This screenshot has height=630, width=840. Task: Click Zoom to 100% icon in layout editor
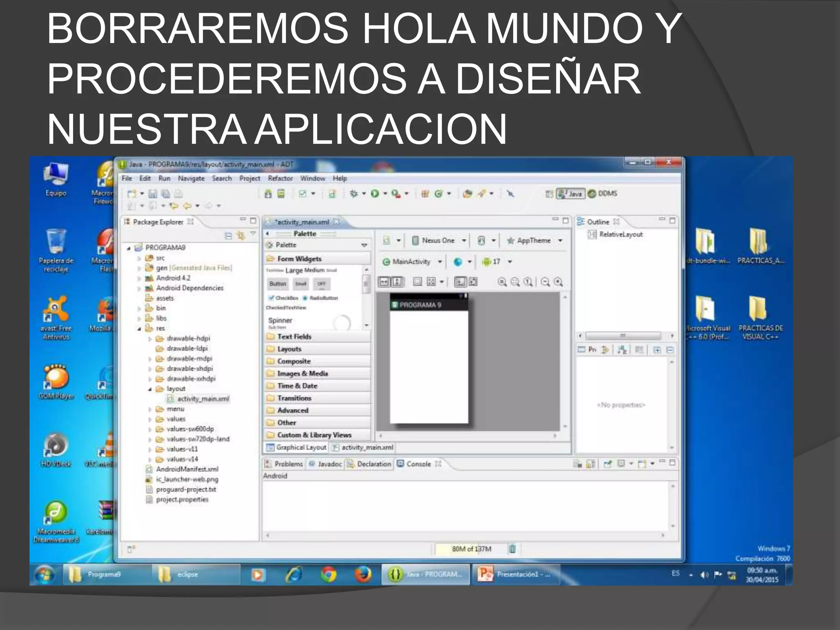click(529, 282)
